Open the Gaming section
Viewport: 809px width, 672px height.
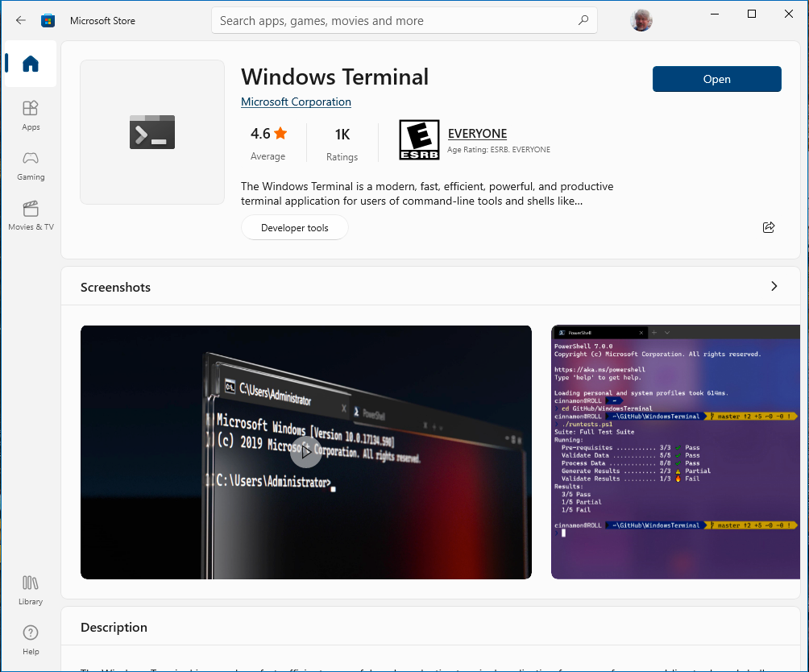[30, 164]
